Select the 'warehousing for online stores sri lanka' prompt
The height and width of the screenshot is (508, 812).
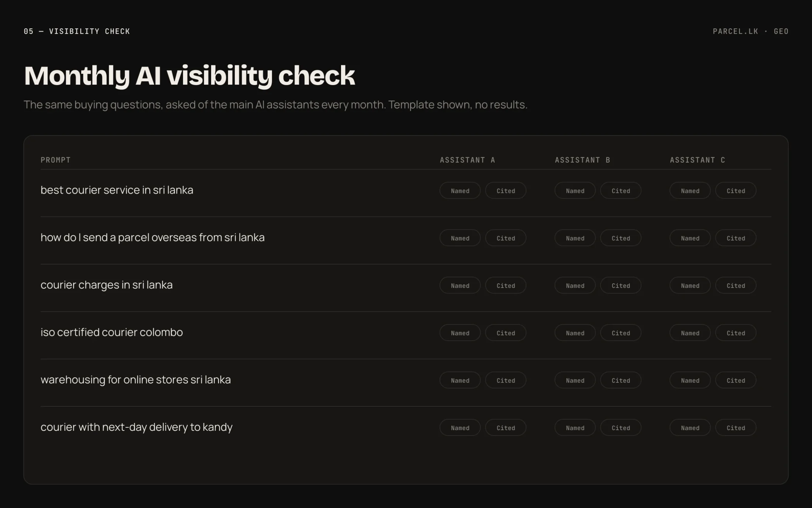(135, 380)
